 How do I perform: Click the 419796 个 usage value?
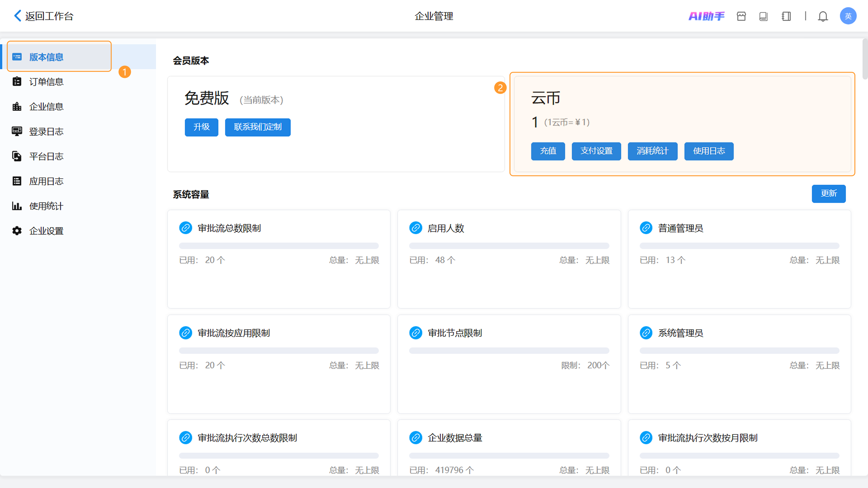point(454,470)
